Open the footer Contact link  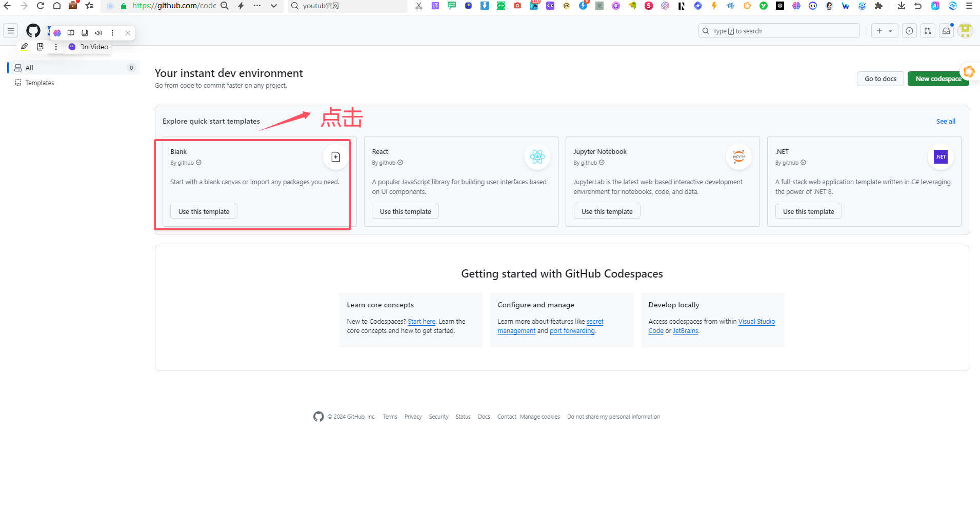(507, 417)
